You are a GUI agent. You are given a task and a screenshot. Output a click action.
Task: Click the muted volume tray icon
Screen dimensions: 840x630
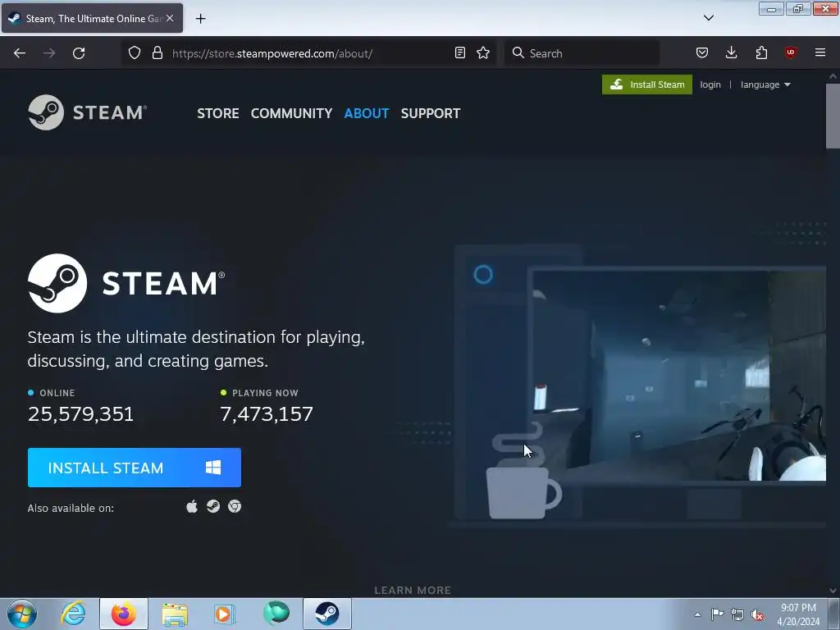coord(757,615)
